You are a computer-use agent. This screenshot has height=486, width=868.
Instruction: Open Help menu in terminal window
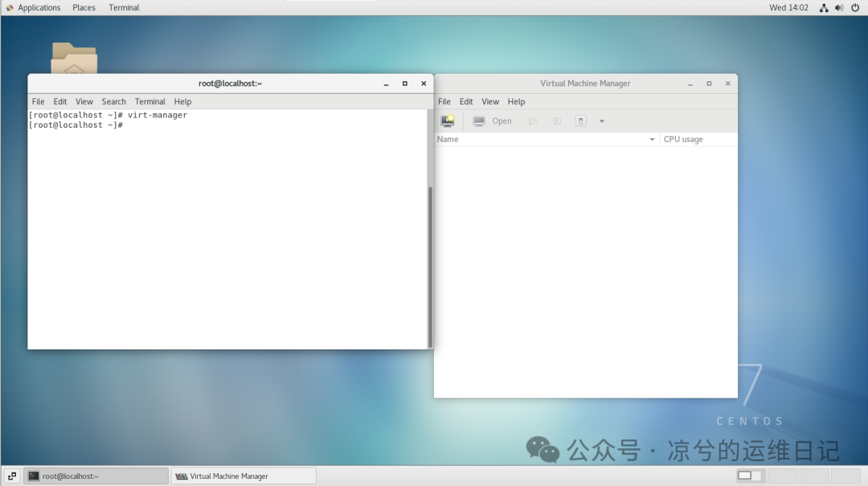(182, 102)
